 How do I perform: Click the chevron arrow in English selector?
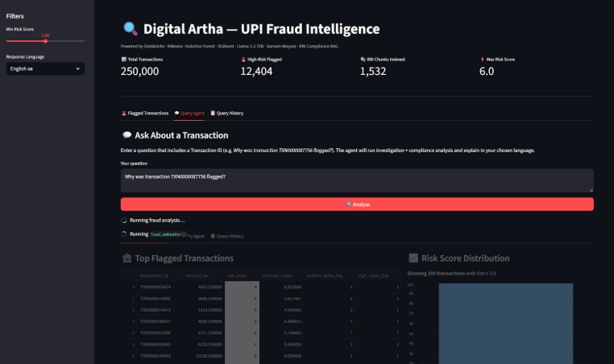coord(77,68)
